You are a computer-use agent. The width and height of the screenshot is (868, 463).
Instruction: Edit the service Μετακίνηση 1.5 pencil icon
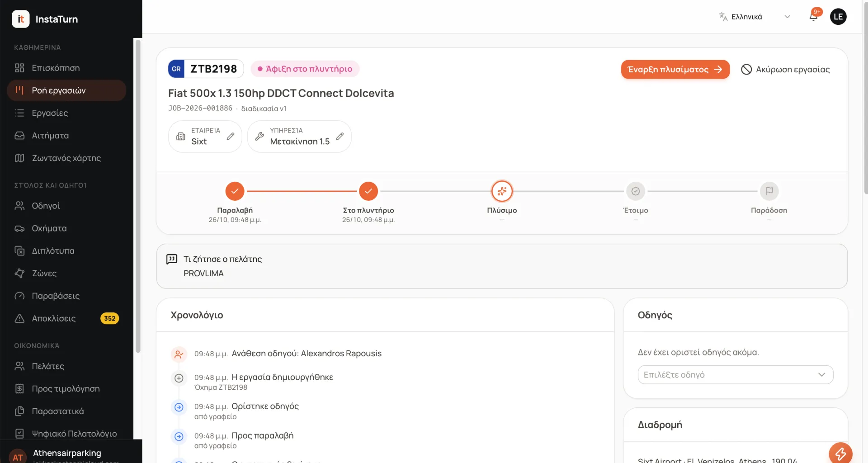pyautogui.click(x=340, y=136)
